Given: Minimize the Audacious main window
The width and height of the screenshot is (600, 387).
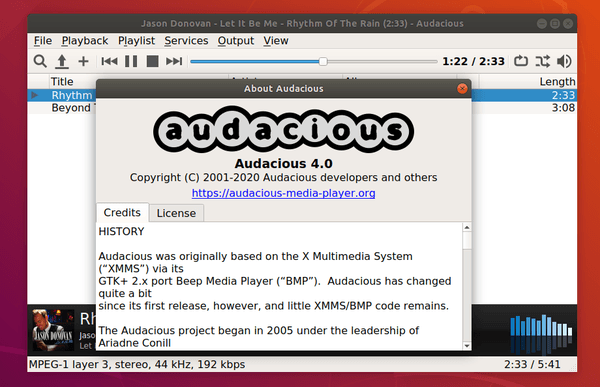Looking at the screenshot, I should [x=542, y=24].
